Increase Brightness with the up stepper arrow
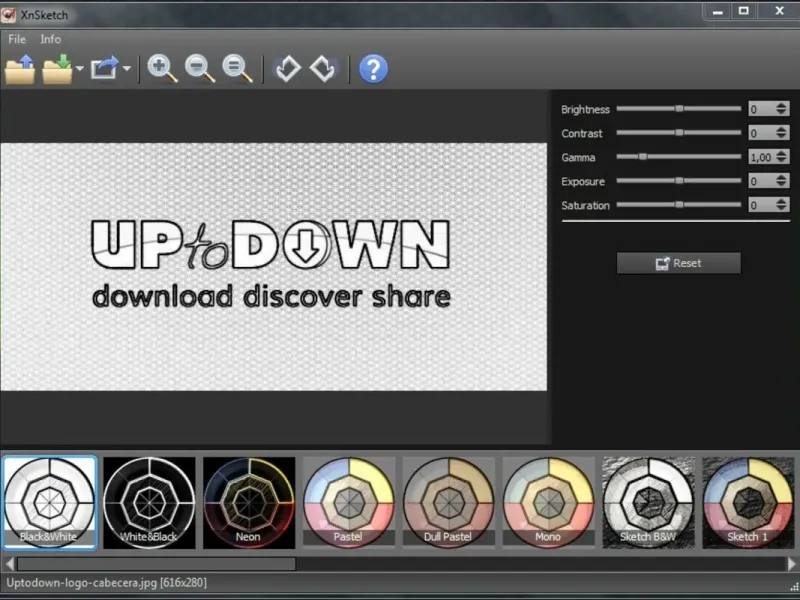The image size is (800, 600). click(x=782, y=105)
